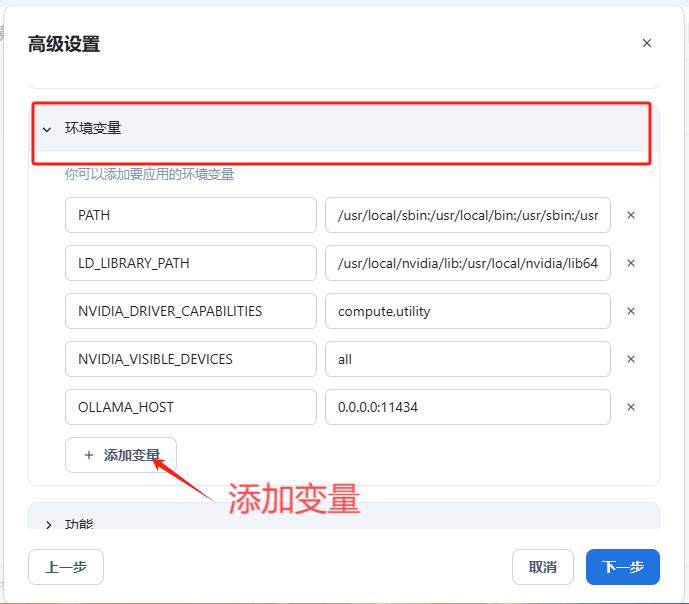689x604 pixels.
Task: Proceed with the 下一步 button
Action: (622, 567)
